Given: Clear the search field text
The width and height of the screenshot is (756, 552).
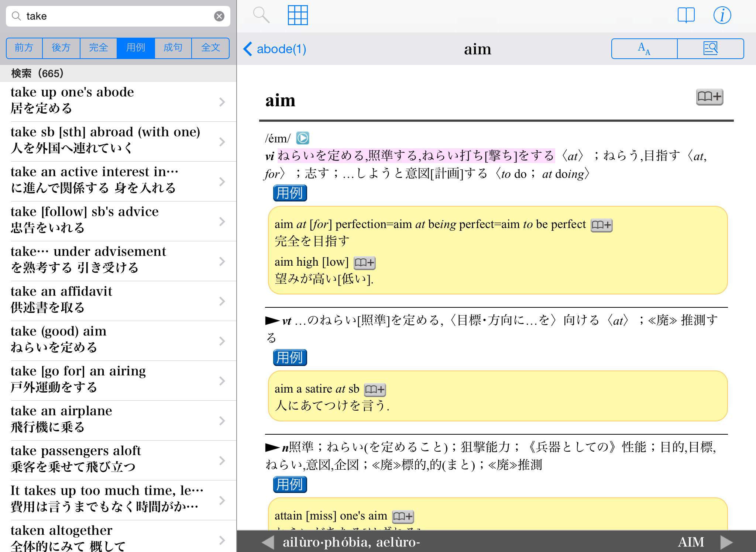Looking at the screenshot, I should tap(219, 16).
